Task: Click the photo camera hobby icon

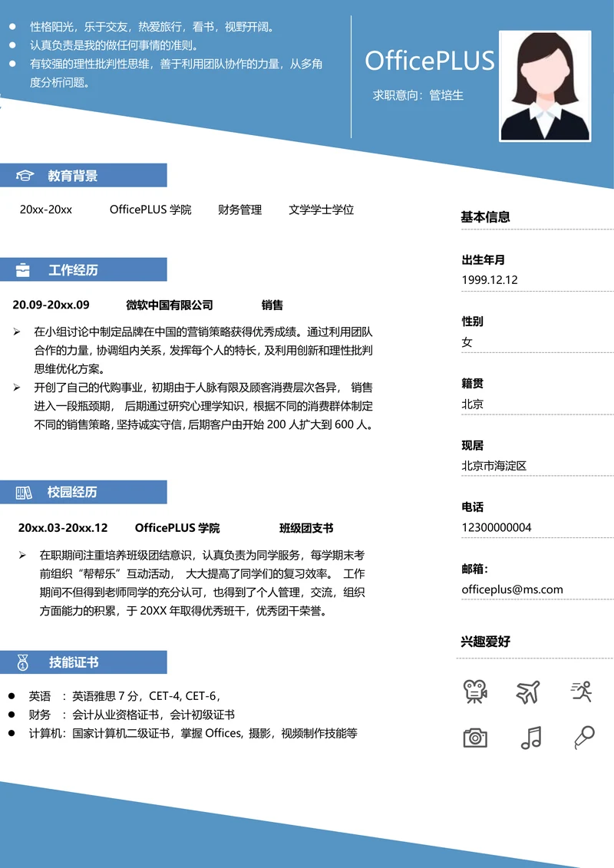Action: click(475, 738)
